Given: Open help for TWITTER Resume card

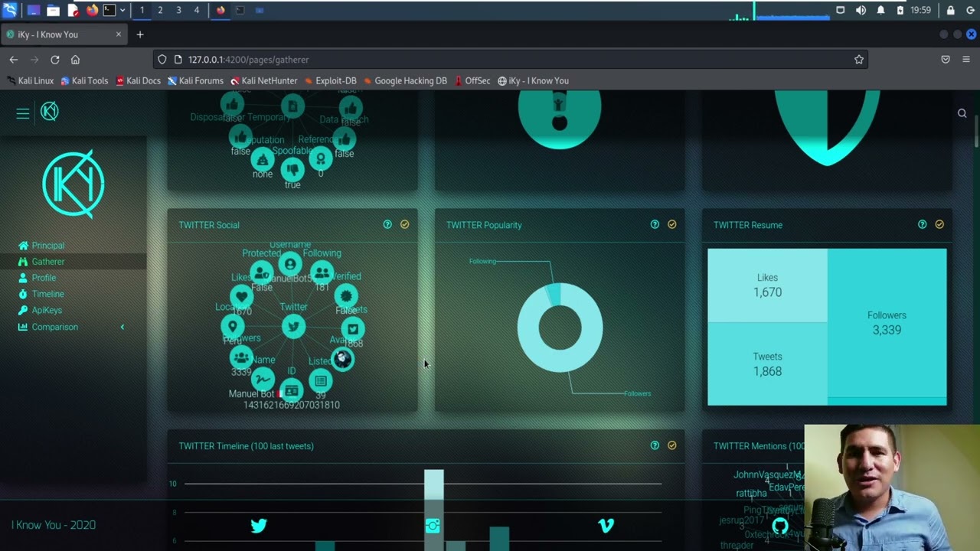Looking at the screenshot, I should click(922, 224).
